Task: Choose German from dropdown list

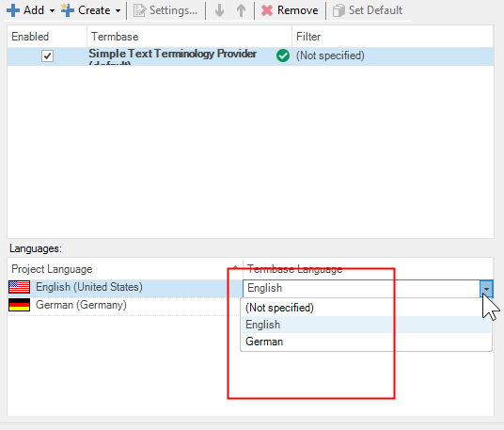Action: 366,342
